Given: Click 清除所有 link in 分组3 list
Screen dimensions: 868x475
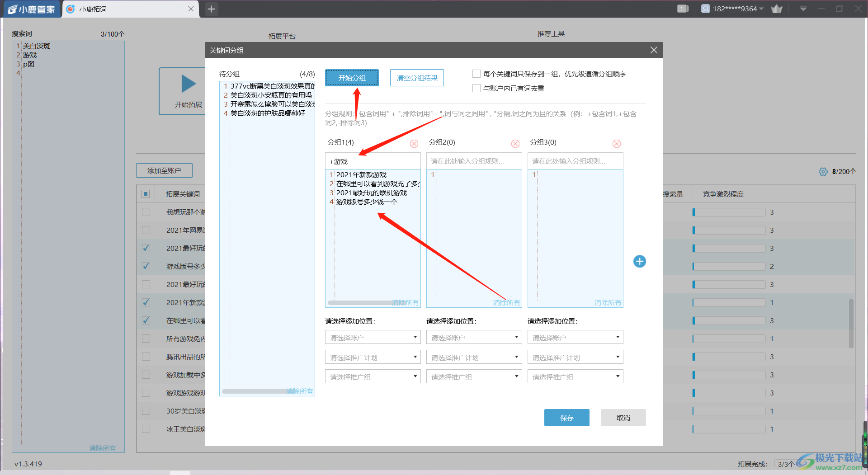Looking at the screenshot, I should (608, 302).
